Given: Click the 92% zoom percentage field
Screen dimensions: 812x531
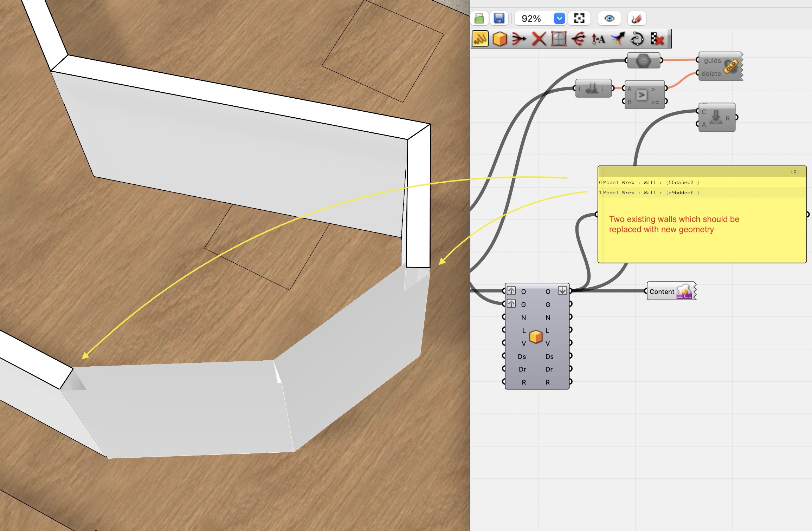Looking at the screenshot, I should pos(532,19).
